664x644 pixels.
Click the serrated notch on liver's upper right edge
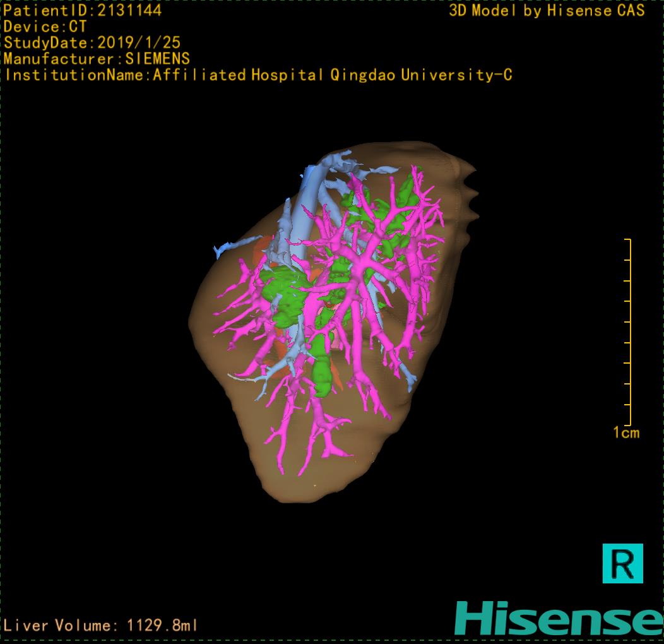tap(470, 189)
